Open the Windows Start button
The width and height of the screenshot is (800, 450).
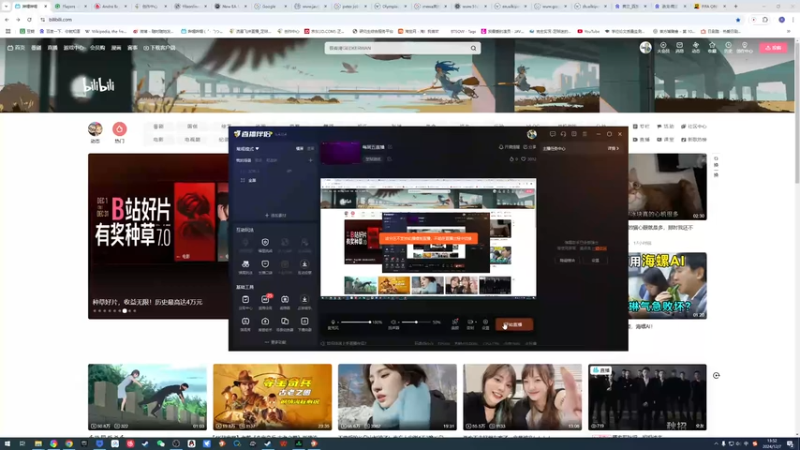(7, 444)
